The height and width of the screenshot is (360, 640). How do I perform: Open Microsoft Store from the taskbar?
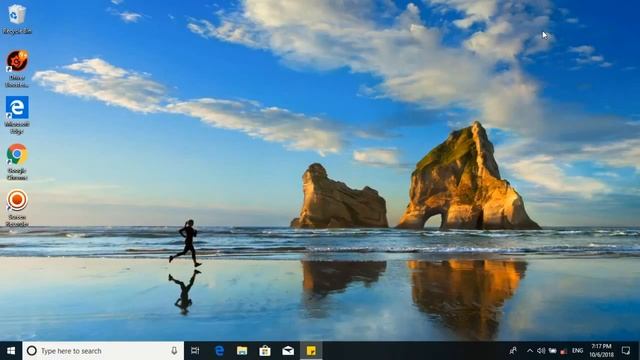point(265,351)
